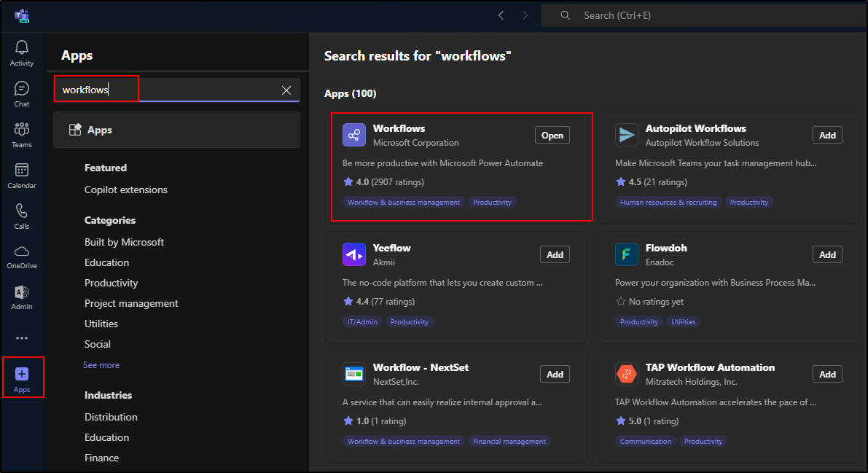The height and width of the screenshot is (473, 868).
Task: Open the Workflows app by Microsoft
Action: [552, 136]
